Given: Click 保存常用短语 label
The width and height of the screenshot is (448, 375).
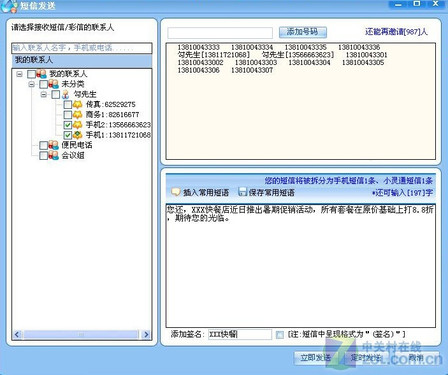Looking at the screenshot, I should coord(272,192).
